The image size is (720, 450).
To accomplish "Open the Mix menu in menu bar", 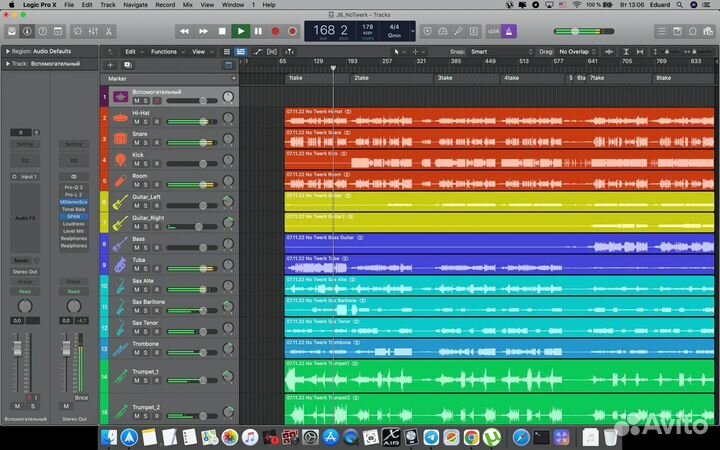I will pyautogui.click(x=188, y=5).
